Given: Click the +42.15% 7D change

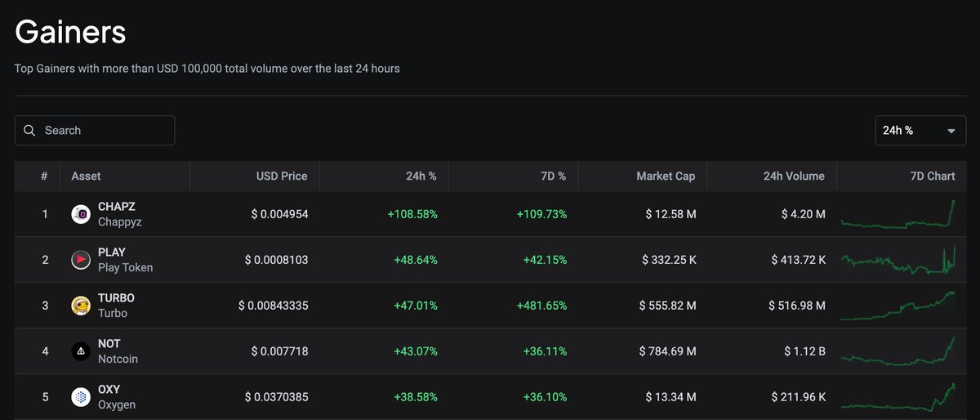Looking at the screenshot, I should click(545, 260).
